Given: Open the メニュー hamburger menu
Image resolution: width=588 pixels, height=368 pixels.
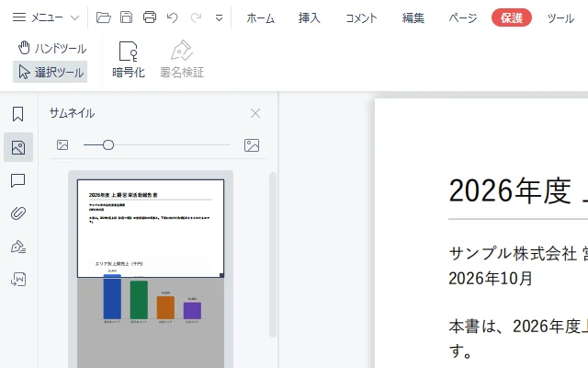Looking at the screenshot, I should point(38,17).
